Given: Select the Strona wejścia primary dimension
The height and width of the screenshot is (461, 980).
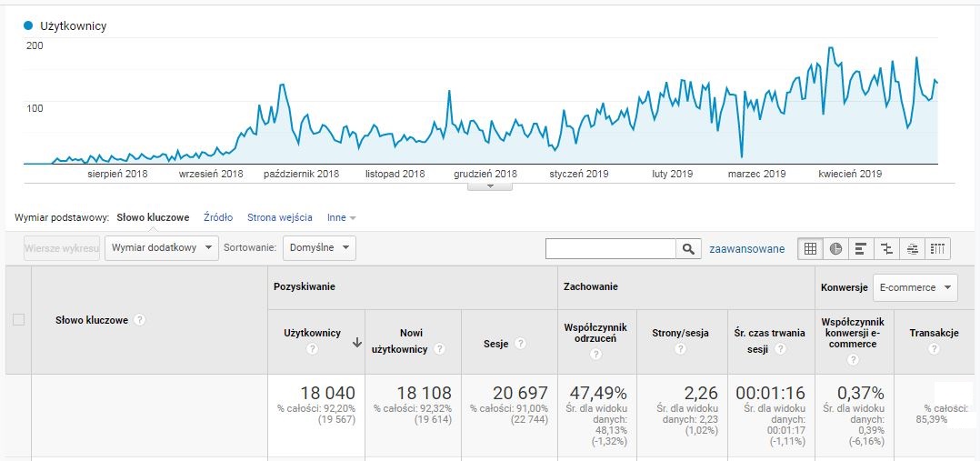Looking at the screenshot, I should point(280,217).
